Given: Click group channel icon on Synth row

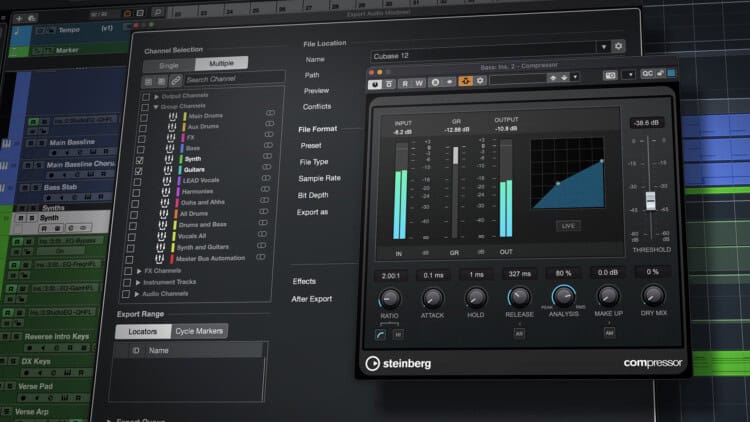Looking at the screenshot, I should click(x=170, y=159).
